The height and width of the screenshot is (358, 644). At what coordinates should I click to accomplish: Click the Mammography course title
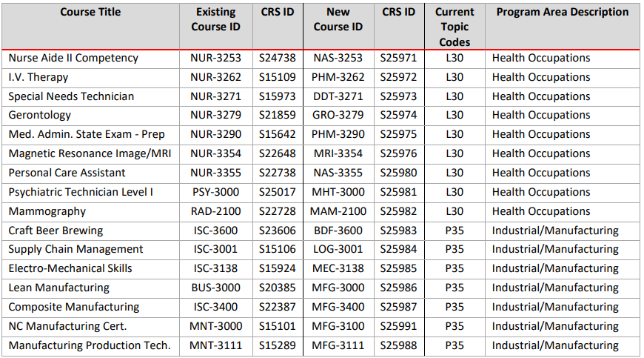46,211
